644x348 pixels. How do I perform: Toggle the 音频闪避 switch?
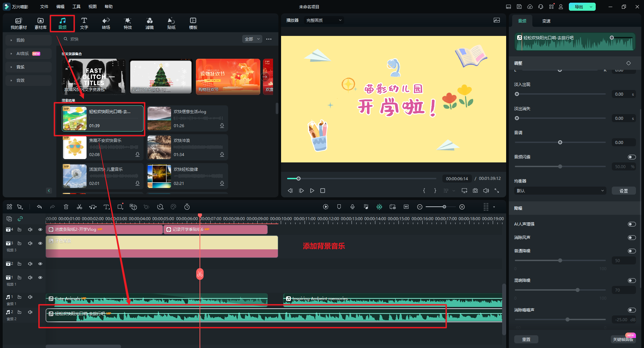click(632, 157)
